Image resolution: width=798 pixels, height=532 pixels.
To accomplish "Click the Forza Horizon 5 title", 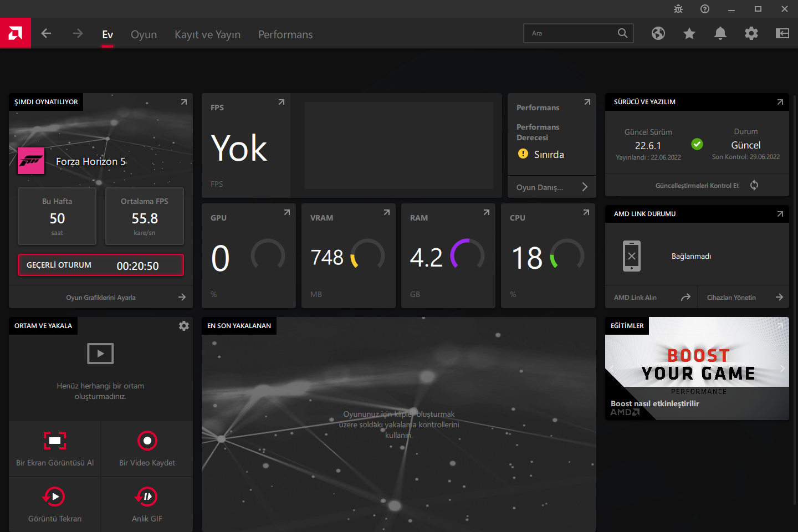I will pos(91,161).
